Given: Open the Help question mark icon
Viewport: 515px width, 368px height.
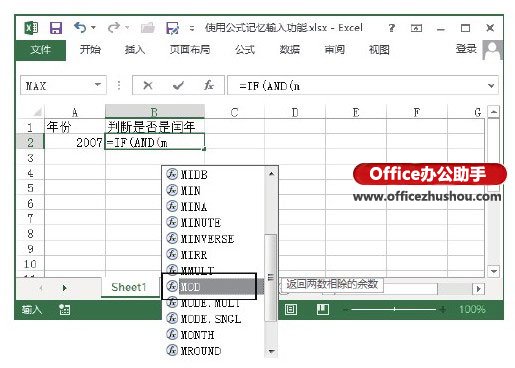Looking at the screenshot, I should pyautogui.click(x=392, y=28).
